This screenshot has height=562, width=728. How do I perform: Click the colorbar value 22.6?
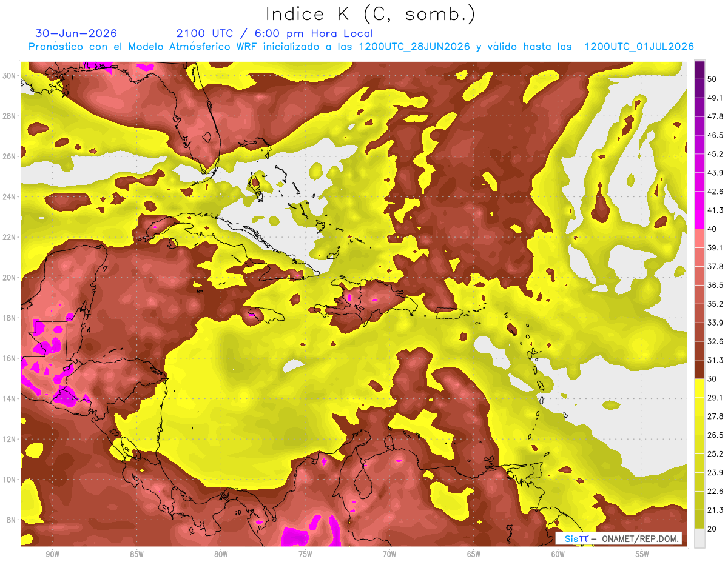pyautogui.click(x=715, y=492)
